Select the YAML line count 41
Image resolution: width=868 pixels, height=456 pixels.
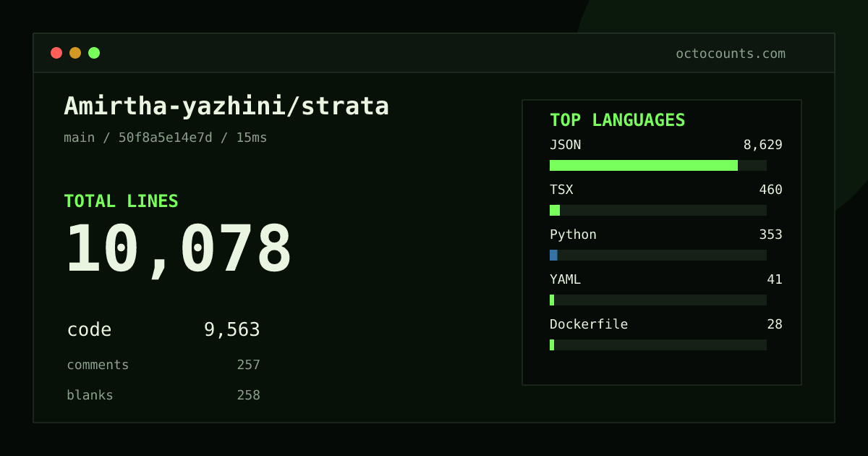click(775, 279)
